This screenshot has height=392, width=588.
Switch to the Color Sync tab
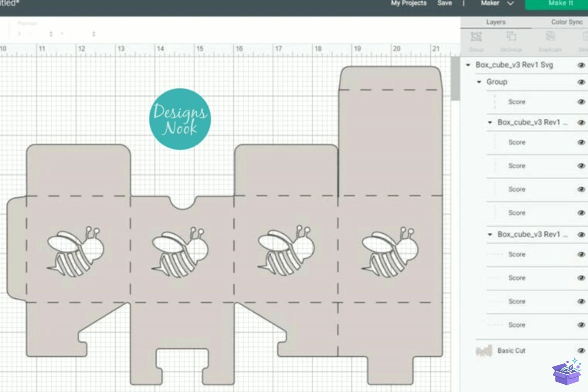click(567, 22)
